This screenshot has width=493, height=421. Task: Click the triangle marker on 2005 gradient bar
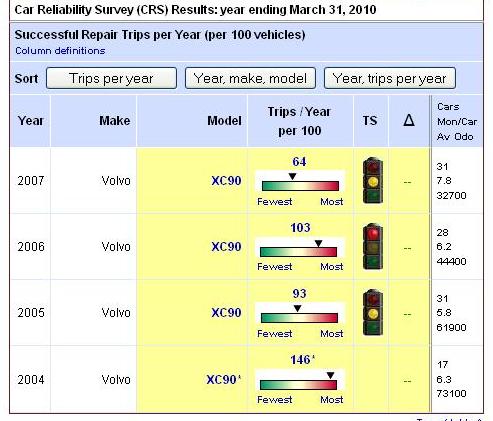tap(297, 308)
